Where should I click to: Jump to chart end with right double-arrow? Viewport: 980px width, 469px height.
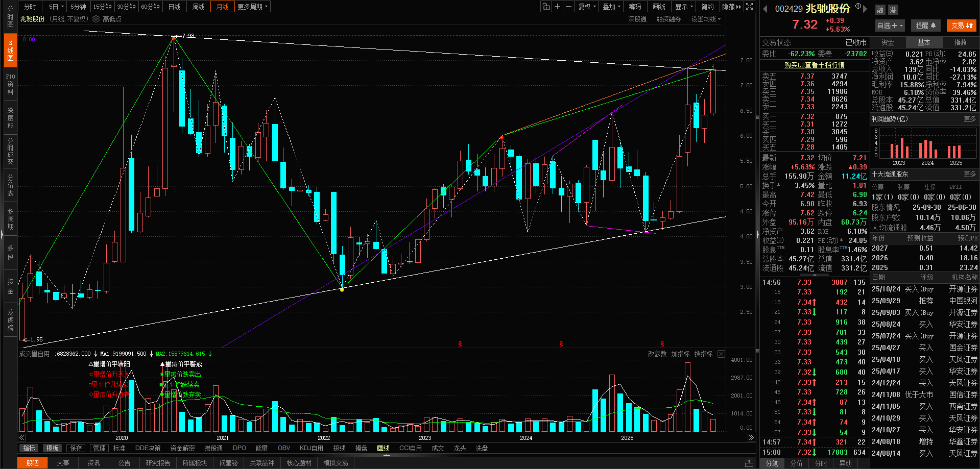click(x=751, y=437)
